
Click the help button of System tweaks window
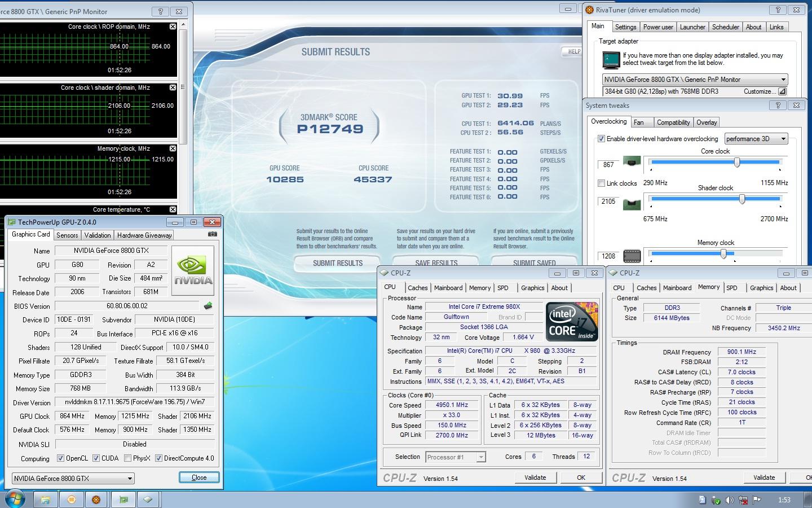[778, 106]
